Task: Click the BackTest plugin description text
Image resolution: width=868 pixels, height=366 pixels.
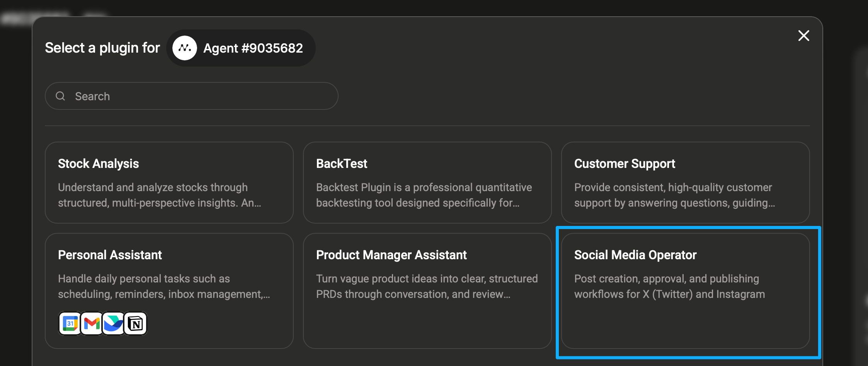Action: [x=424, y=195]
